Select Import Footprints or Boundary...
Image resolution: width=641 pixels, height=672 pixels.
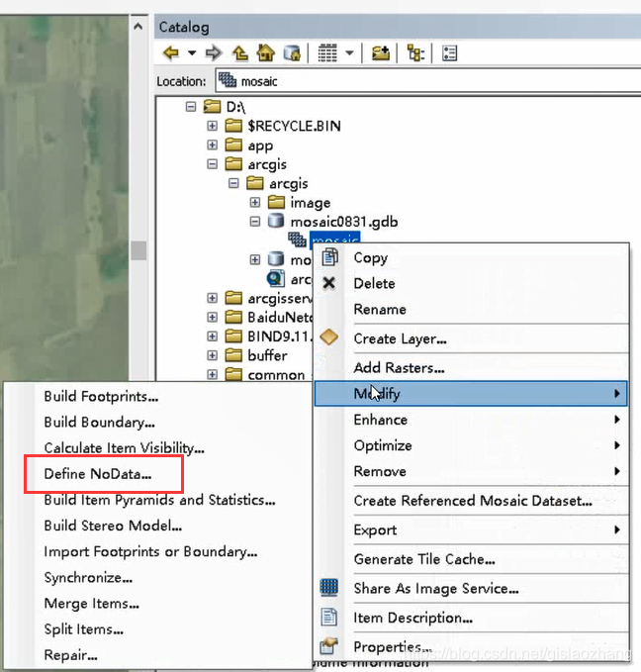click(x=157, y=551)
